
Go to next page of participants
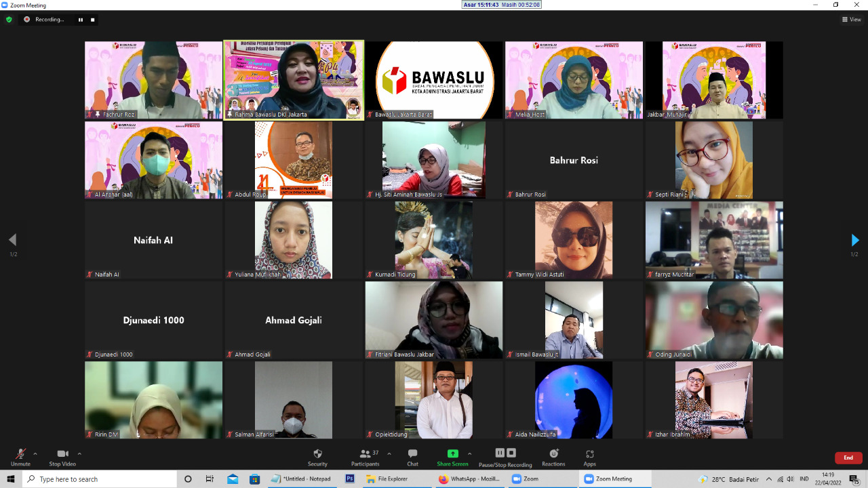click(854, 240)
